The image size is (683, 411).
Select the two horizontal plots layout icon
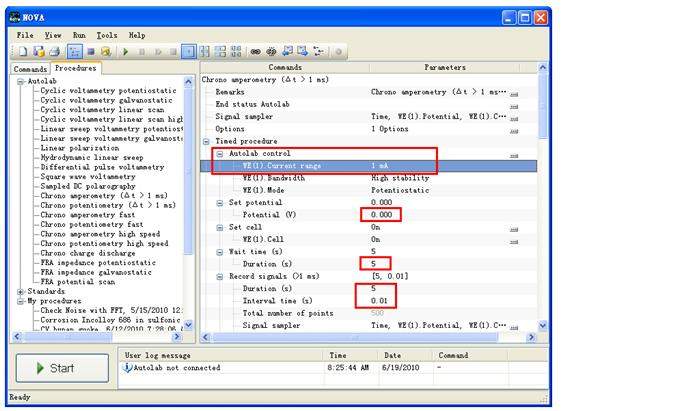point(220,52)
